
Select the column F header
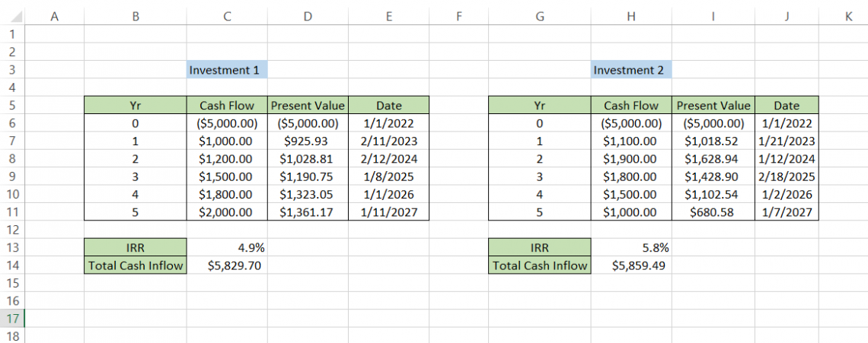tap(458, 16)
